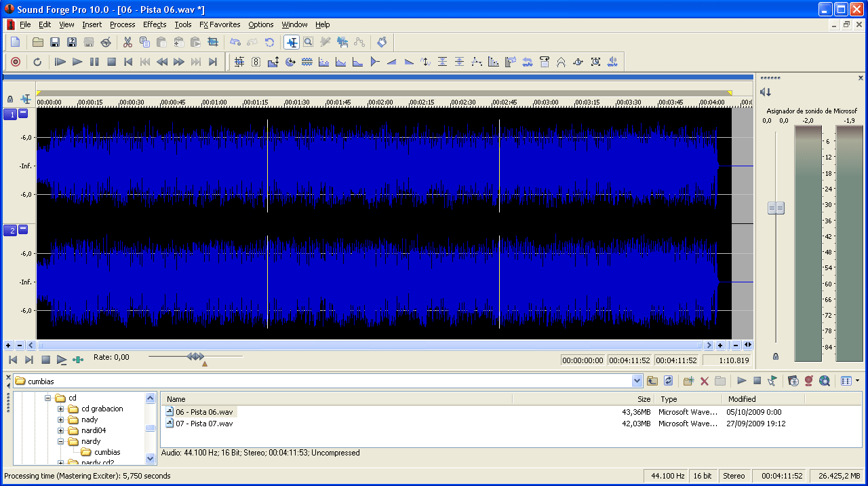Toggle the fader lock under volume slider

(x=776, y=356)
